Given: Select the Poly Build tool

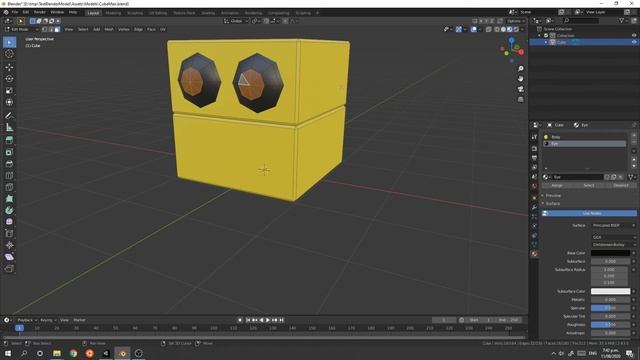Looking at the screenshot, I should [x=9, y=199].
